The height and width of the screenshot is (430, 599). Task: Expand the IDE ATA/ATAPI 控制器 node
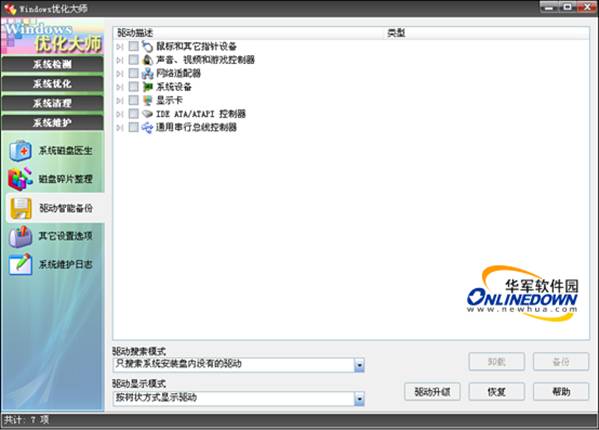(120, 114)
